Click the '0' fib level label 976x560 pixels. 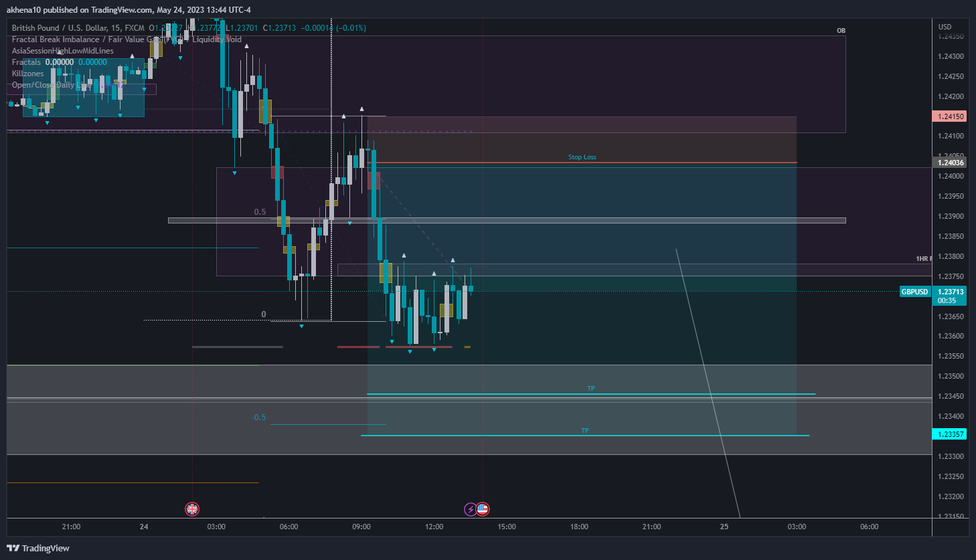point(263,314)
